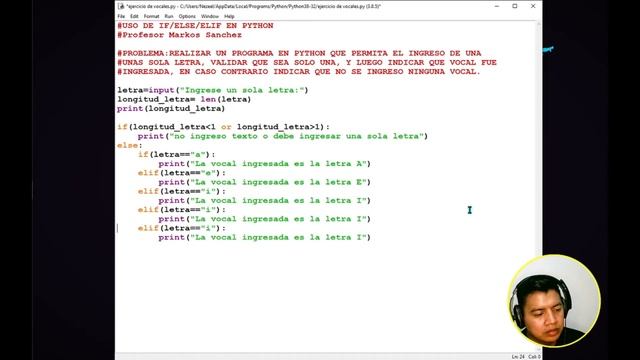The image size is (640, 360).
Task: Click the line 'letra=input("Ingrese un sola letra:")'
Action: (213, 90)
